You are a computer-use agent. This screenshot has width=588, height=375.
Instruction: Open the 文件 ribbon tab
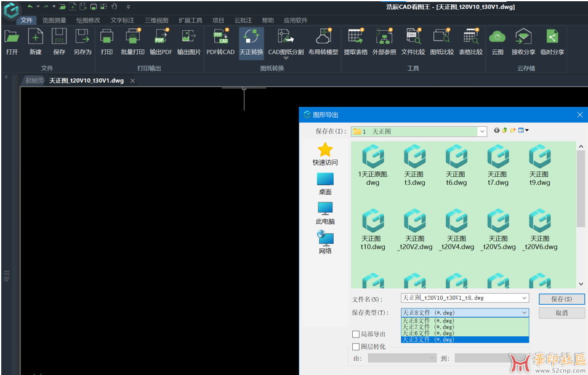[26, 20]
